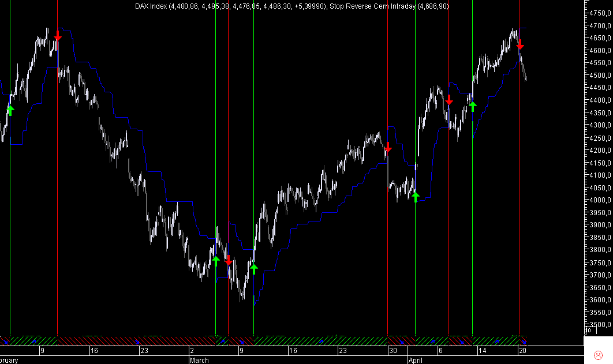Click the blue up arrow in the ribbon after April 14

[x=497, y=342]
